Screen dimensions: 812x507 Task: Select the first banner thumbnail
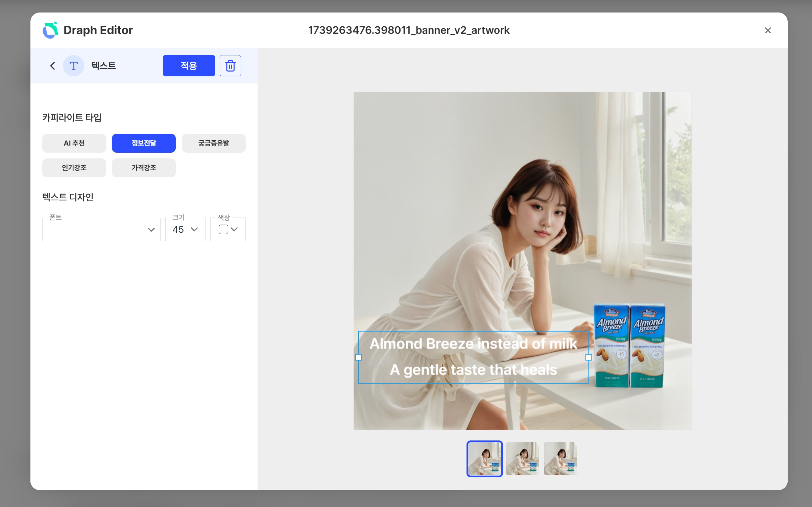[x=484, y=459]
